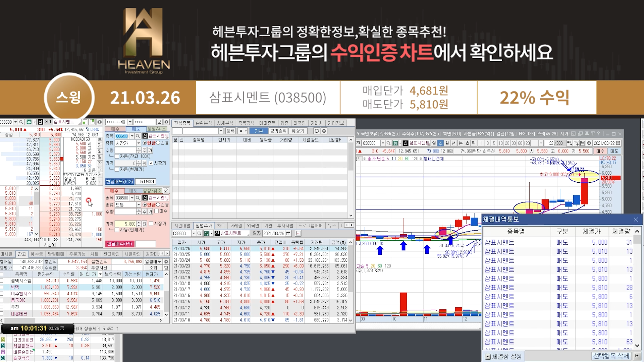The height and width of the screenshot is (362, 644).
Task: Click green news icon in order-book toolbar
Action: pos(29,122)
